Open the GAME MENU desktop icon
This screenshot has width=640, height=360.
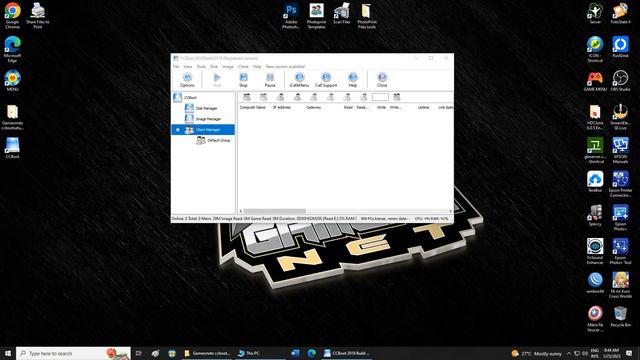[x=595, y=80]
